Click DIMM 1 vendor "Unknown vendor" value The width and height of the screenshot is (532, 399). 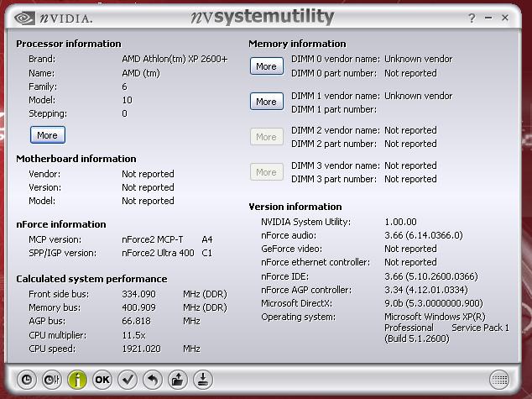[419, 96]
